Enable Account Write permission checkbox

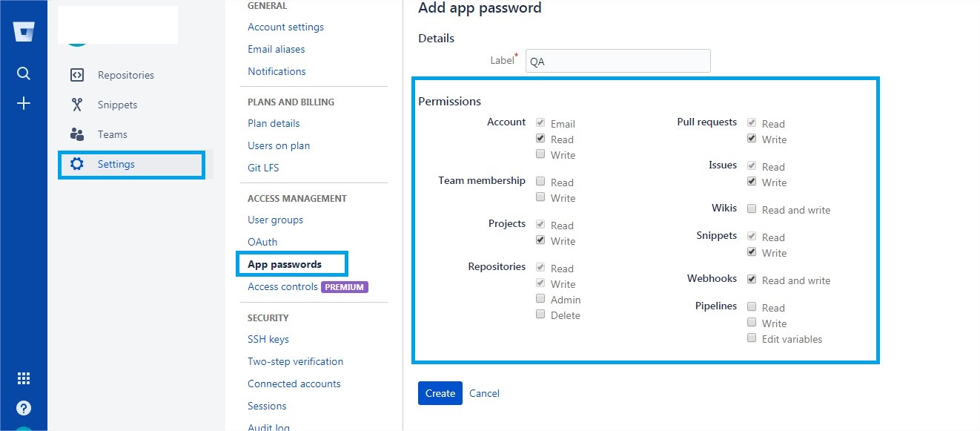click(541, 154)
